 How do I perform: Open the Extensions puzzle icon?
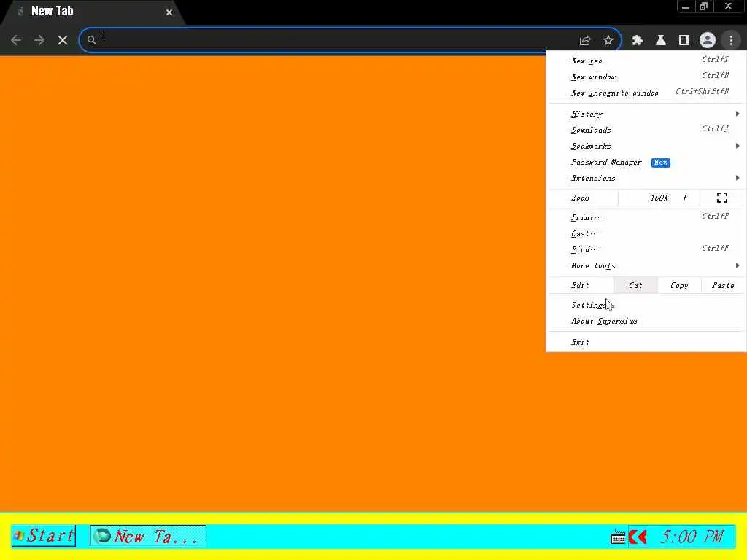point(638,41)
